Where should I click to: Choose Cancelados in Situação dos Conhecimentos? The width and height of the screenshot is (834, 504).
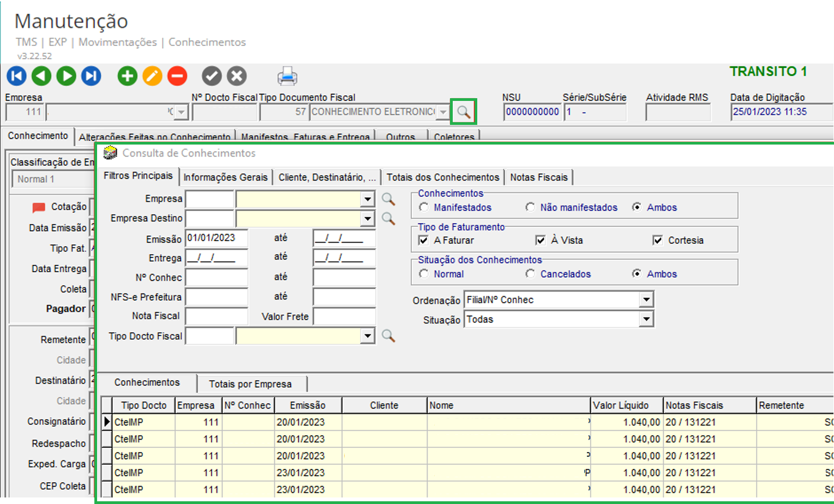click(x=530, y=274)
